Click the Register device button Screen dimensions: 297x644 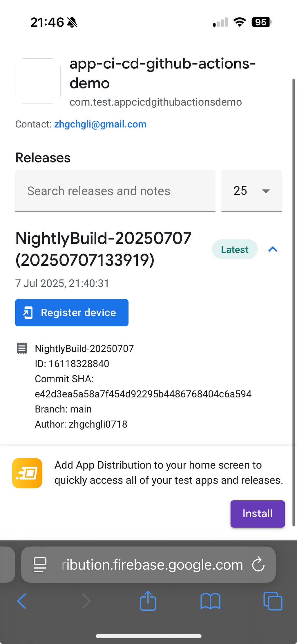(x=72, y=312)
